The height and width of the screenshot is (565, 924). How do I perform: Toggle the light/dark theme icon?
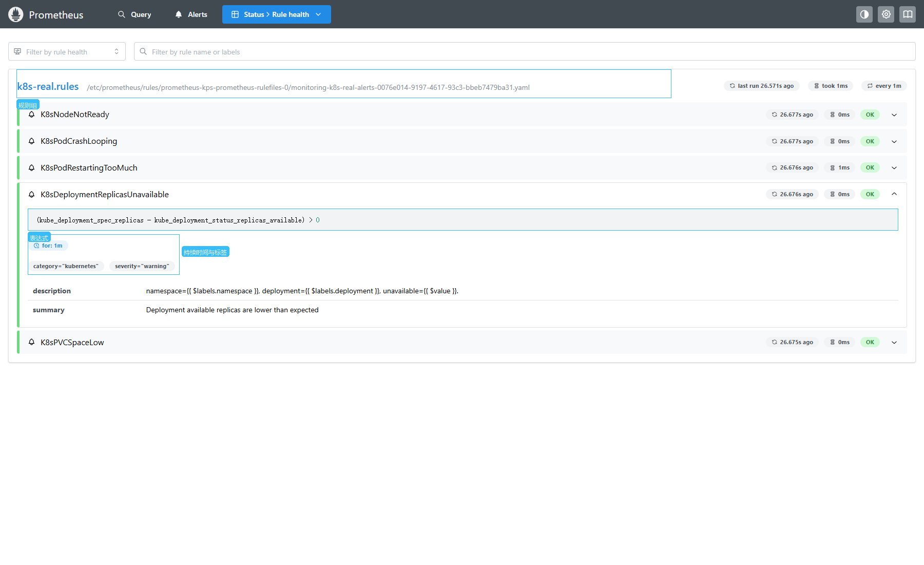(864, 14)
